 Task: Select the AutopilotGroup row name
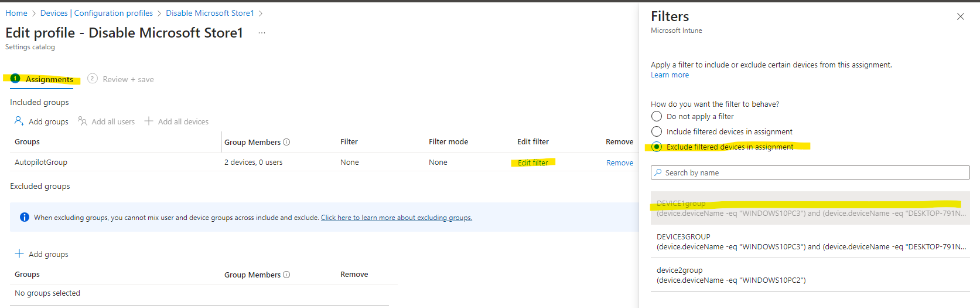point(41,163)
